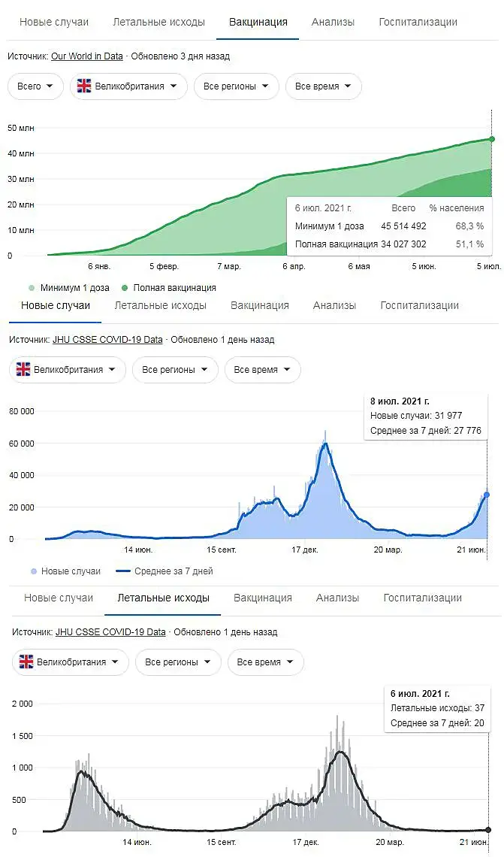504x857 pixels.
Task: Switch to 'Госпитализации' tab in the topmost tab row
Action: coord(418,22)
